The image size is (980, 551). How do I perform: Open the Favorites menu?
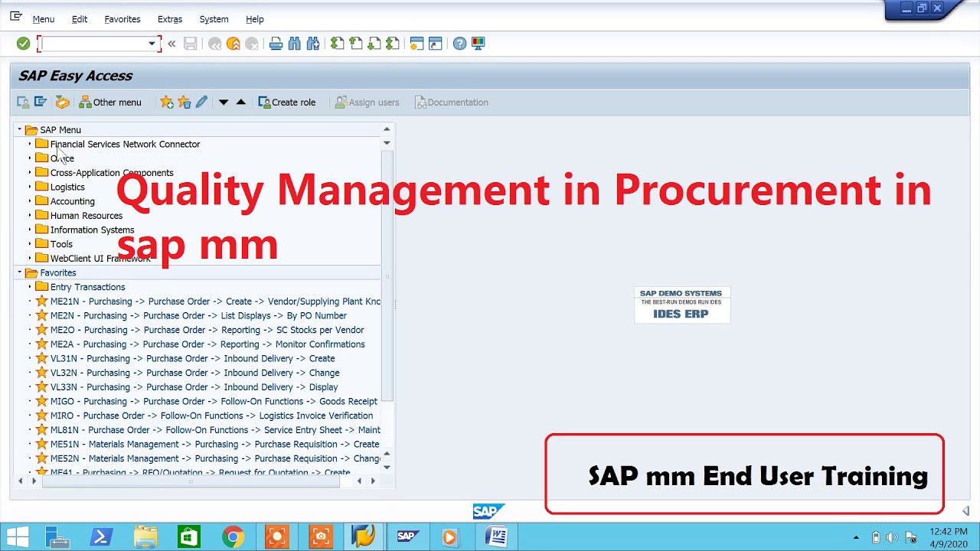click(122, 19)
